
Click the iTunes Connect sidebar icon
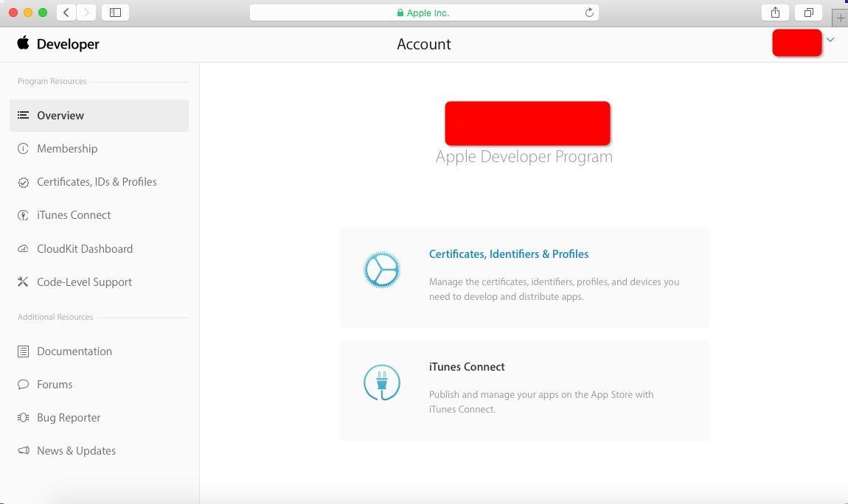(23, 215)
